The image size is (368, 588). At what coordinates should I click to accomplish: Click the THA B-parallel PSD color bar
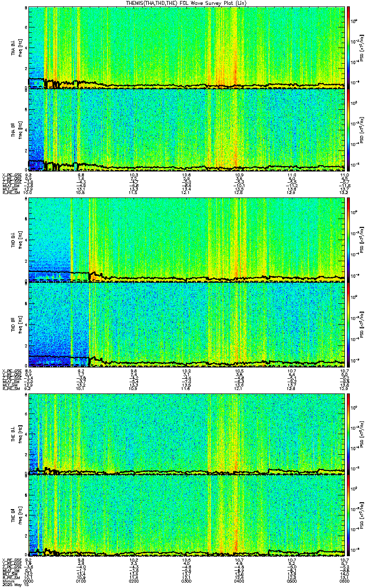(348, 129)
